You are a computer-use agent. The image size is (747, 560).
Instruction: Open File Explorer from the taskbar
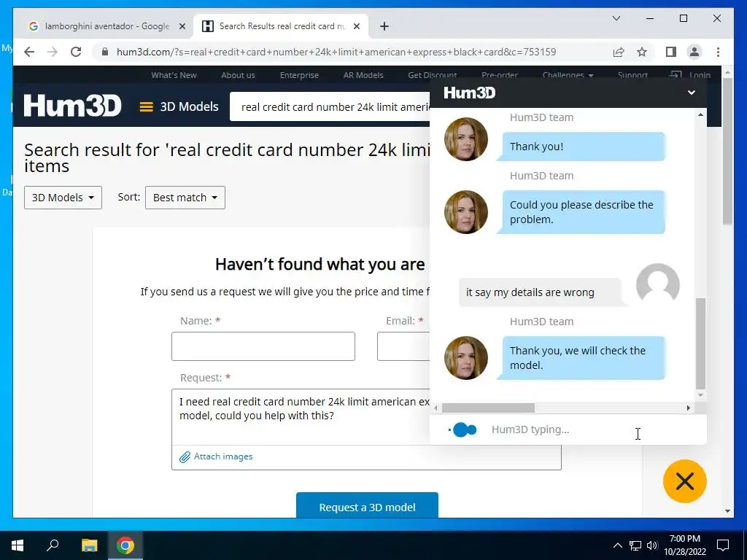pyautogui.click(x=89, y=545)
